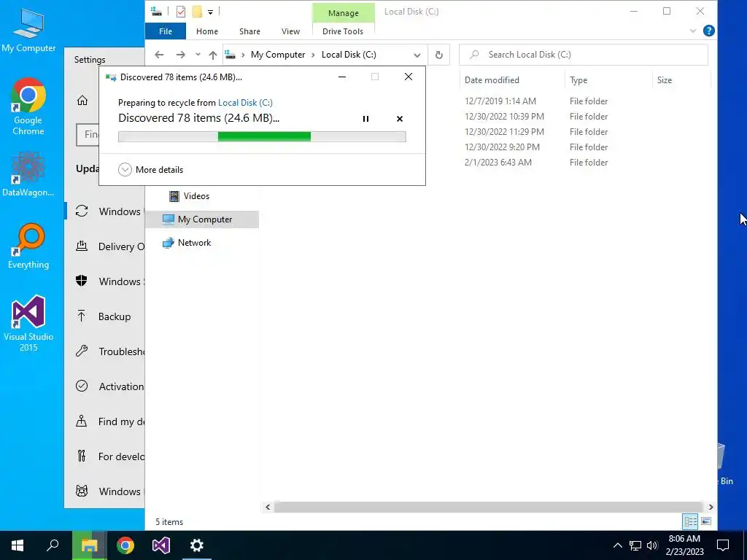Select row dated 12/30/2022 11:29 PM
The width and height of the screenshot is (747, 560).
[x=504, y=131]
